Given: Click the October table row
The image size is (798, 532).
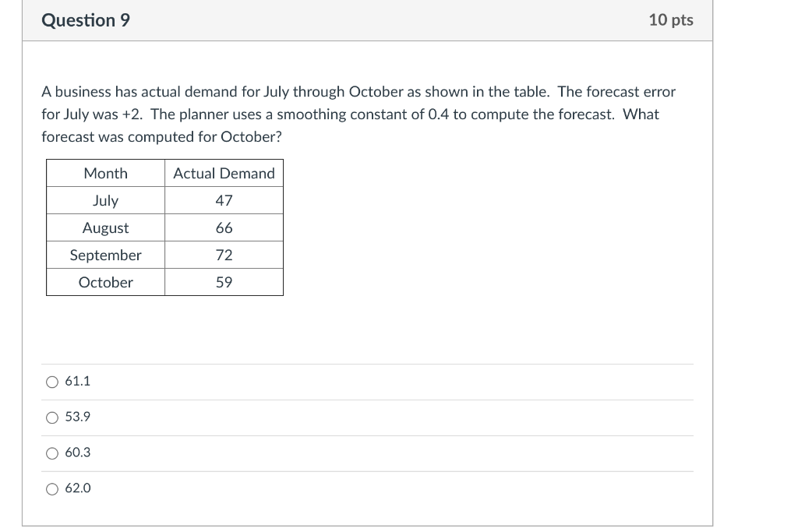Looking at the screenshot, I should click(x=105, y=282).
